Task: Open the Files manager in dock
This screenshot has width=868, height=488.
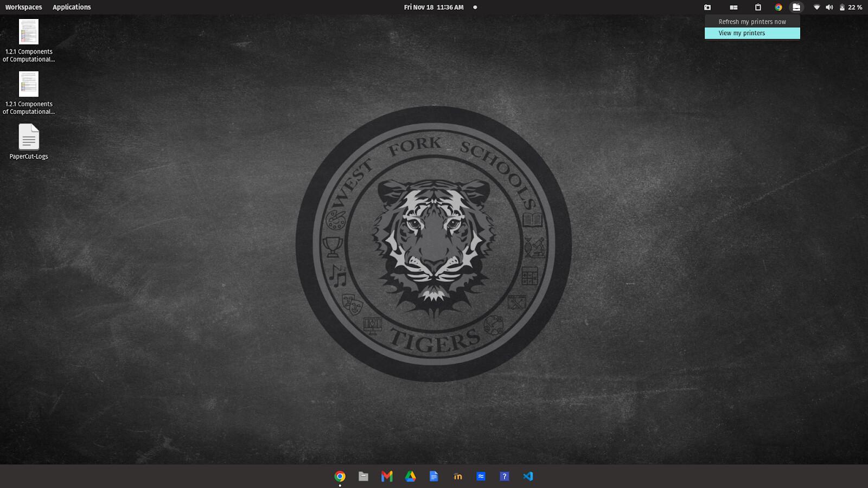Action: [363, 476]
